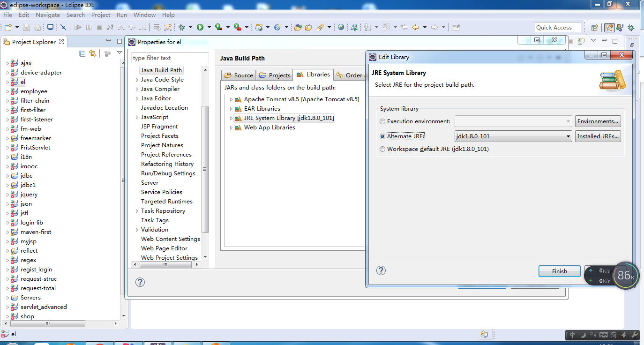The height and width of the screenshot is (345, 644).
Task: Click the Installed JREs... button
Action: pos(598,136)
